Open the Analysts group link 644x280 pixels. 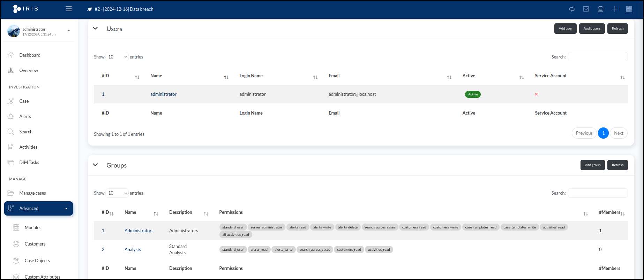click(133, 249)
